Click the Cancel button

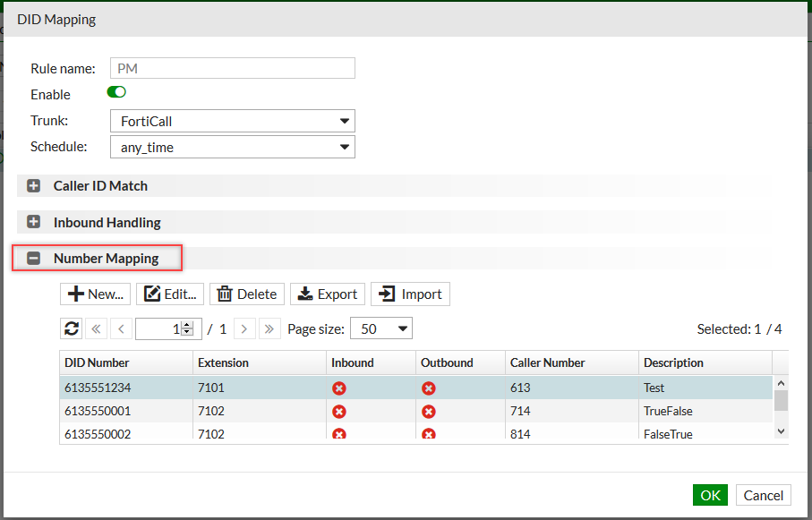click(x=764, y=495)
